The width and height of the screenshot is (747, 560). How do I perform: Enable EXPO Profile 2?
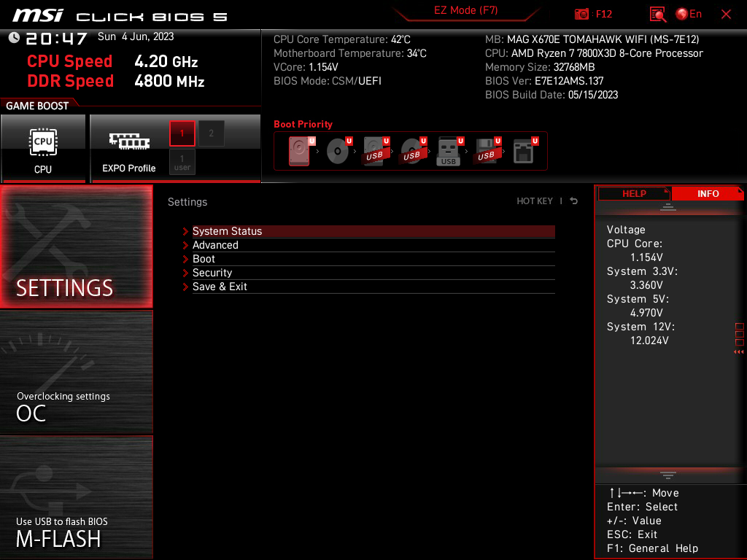click(212, 133)
